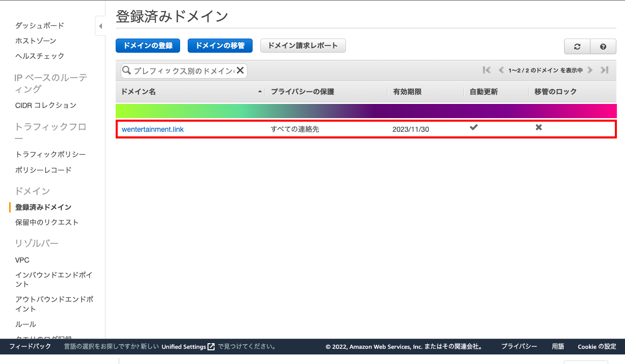Image resolution: width=625 pixels, height=364 pixels.
Task: Go to next page of domains
Action: (x=590, y=70)
